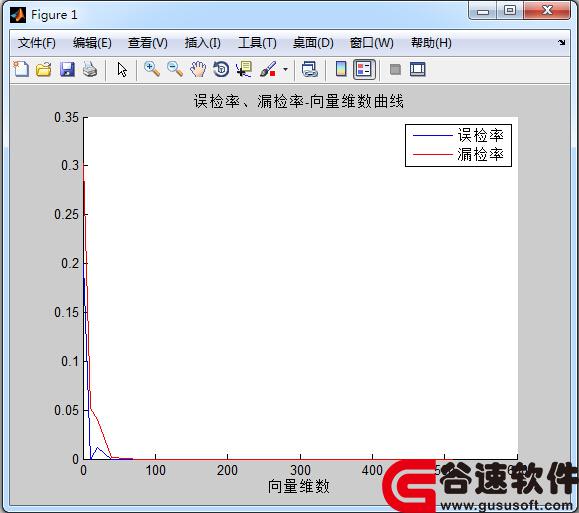Activate the Zoom Out magnifier
This screenshot has height=513, width=579.
pyautogui.click(x=175, y=69)
